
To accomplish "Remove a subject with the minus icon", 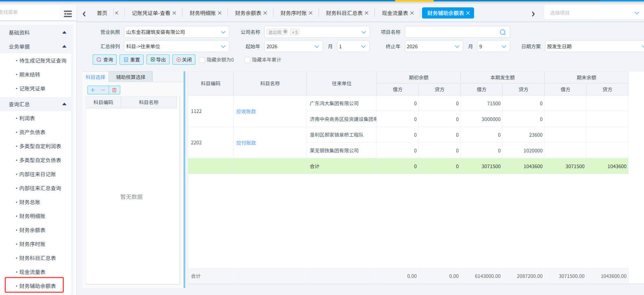I will click(103, 90).
